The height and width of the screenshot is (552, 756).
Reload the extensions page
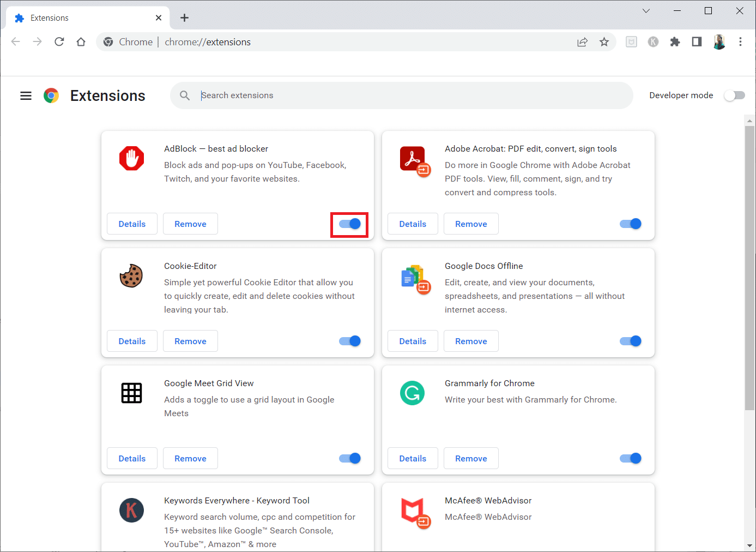tap(59, 42)
